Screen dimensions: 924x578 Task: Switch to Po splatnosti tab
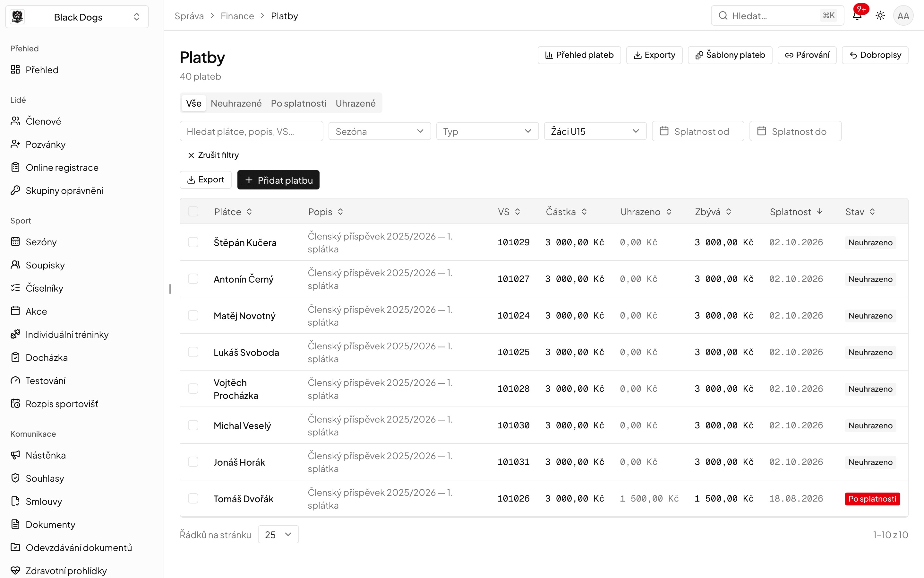tap(299, 103)
